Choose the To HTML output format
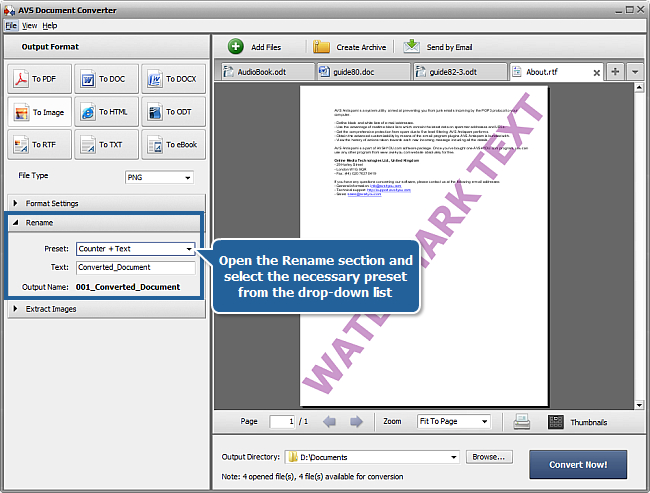Screen dimensions: 650x493 pos(107,112)
